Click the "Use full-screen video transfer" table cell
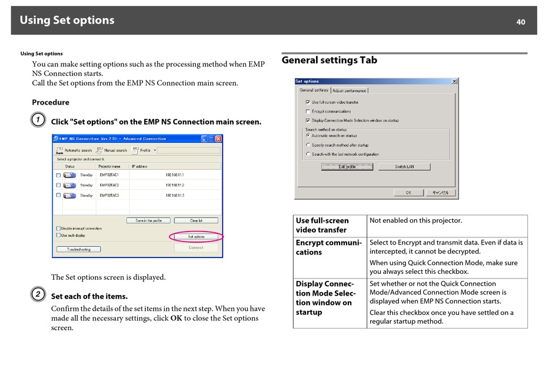 [x=330, y=225]
